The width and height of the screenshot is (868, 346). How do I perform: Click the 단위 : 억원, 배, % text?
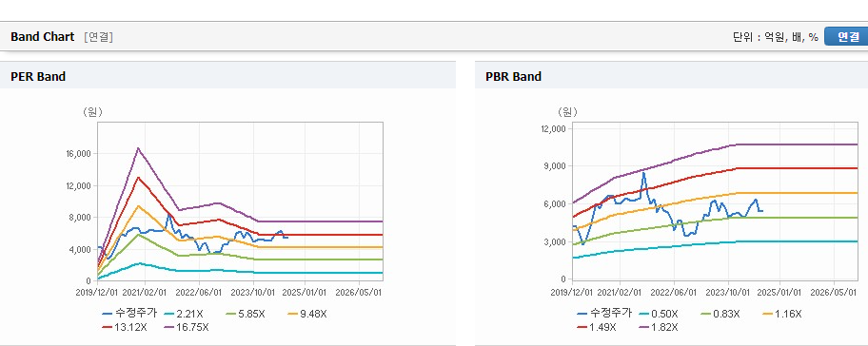(776, 37)
